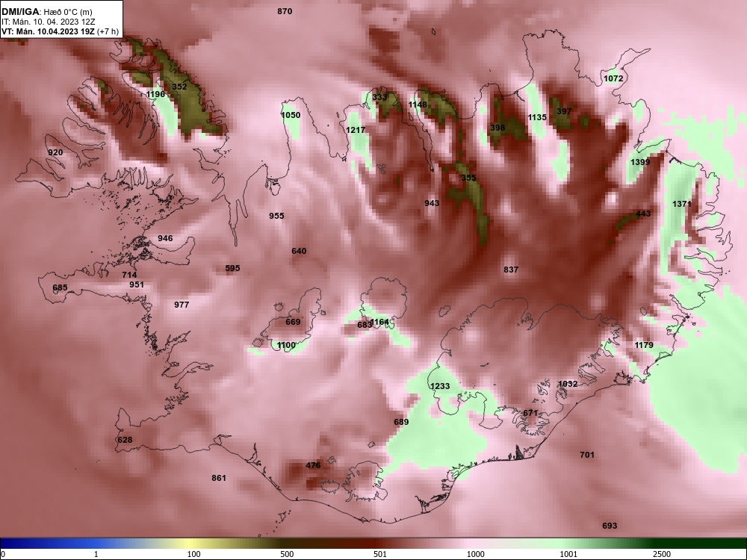Select the 955 value label

pyautogui.click(x=276, y=216)
